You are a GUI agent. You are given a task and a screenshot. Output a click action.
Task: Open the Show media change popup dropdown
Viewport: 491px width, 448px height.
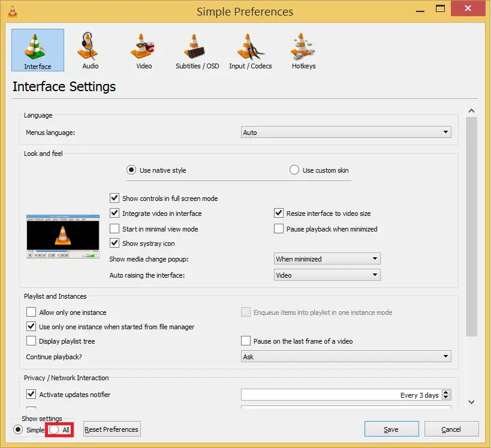(x=326, y=259)
